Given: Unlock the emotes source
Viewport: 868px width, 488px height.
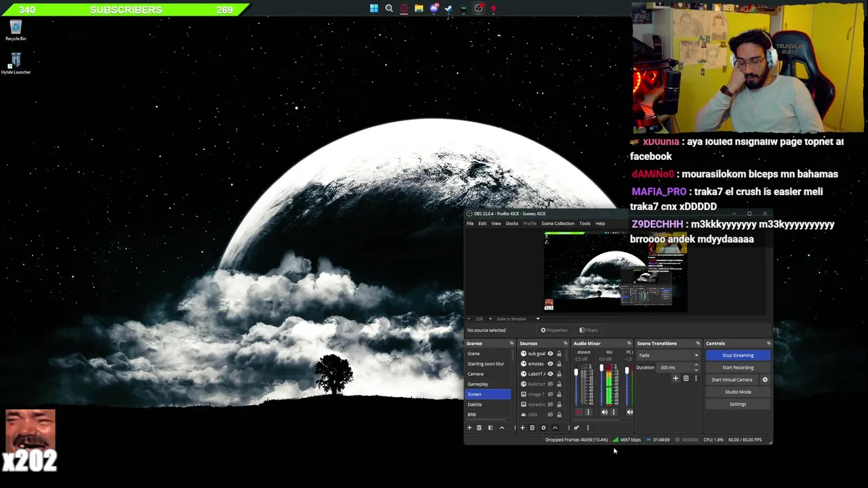Looking at the screenshot, I should coord(559,364).
